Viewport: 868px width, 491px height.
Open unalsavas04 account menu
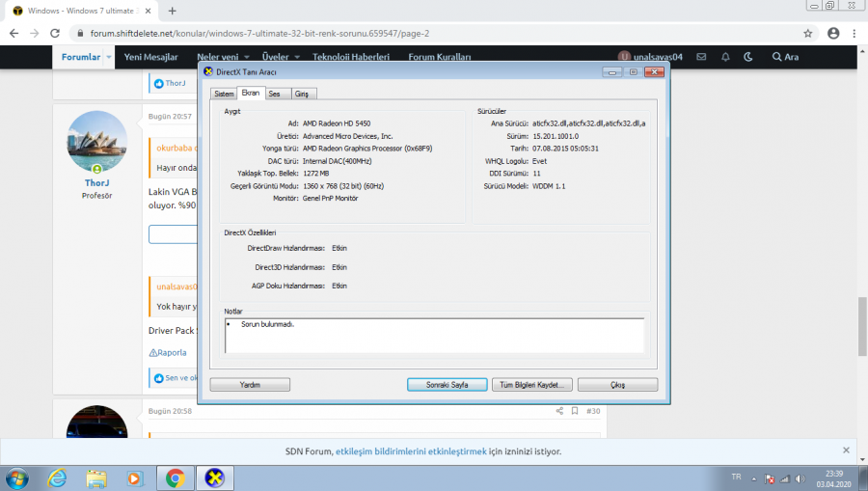(x=650, y=57)
